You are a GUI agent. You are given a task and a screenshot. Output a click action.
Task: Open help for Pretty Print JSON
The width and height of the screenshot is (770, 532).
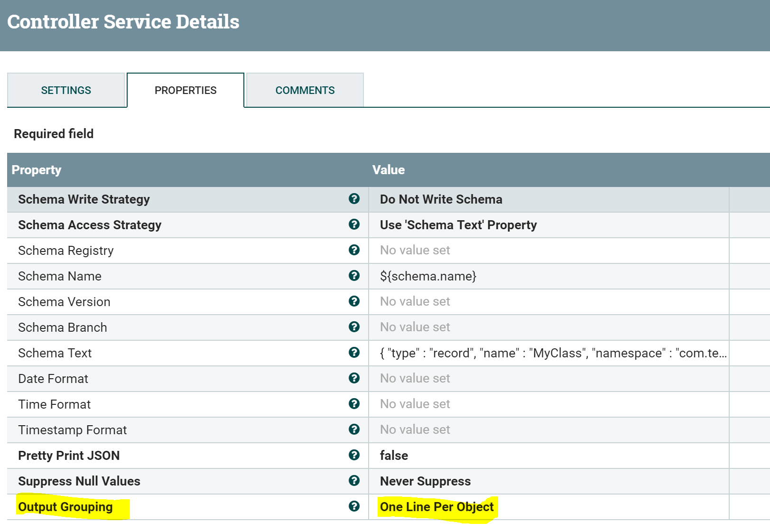(354, 455)
